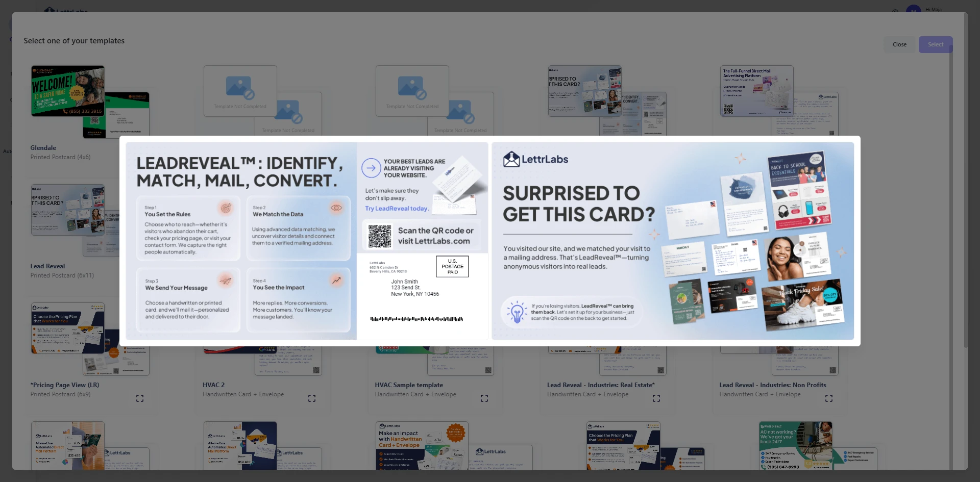Click the enlarged LeadReveal steps back-side image
This screenshot has width=980, height=482.
307,241
